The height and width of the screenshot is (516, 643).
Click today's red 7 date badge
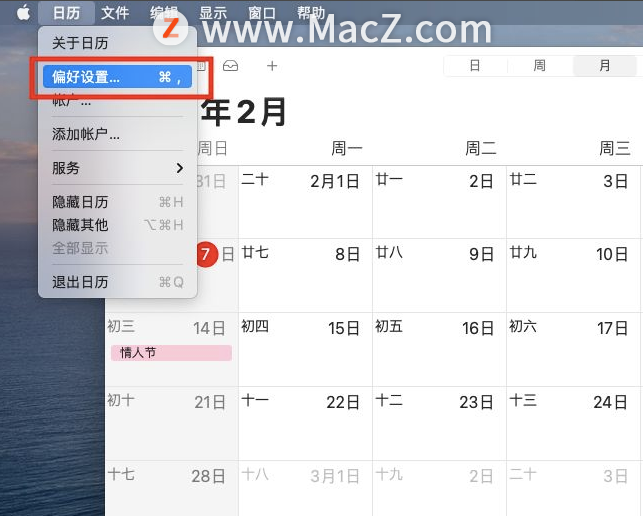pos(207,254)
